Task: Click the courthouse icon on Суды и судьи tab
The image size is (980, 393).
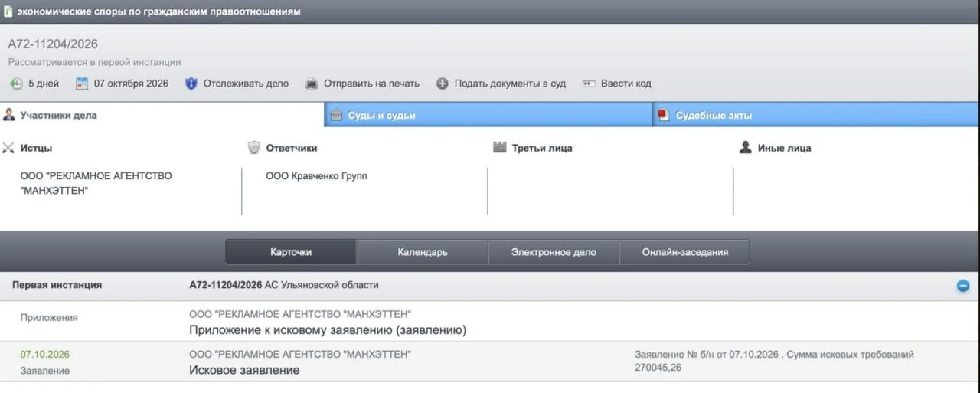Action: point(336,115)
